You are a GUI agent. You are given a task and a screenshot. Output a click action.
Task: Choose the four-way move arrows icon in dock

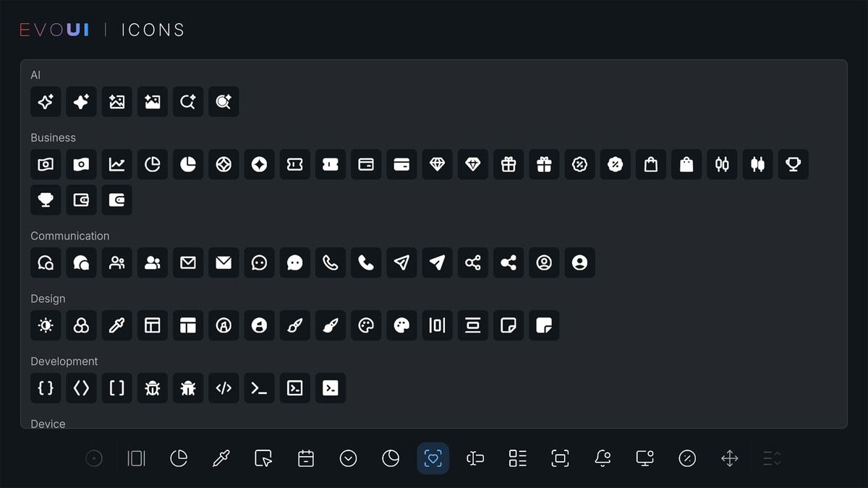coord(730,458)
